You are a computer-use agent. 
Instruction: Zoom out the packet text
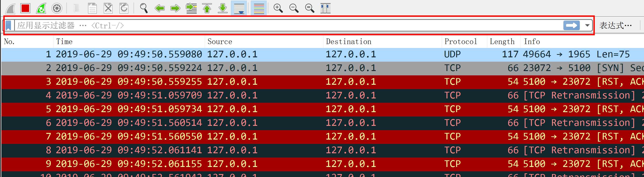pyautogui.click(x=294, y=8)
